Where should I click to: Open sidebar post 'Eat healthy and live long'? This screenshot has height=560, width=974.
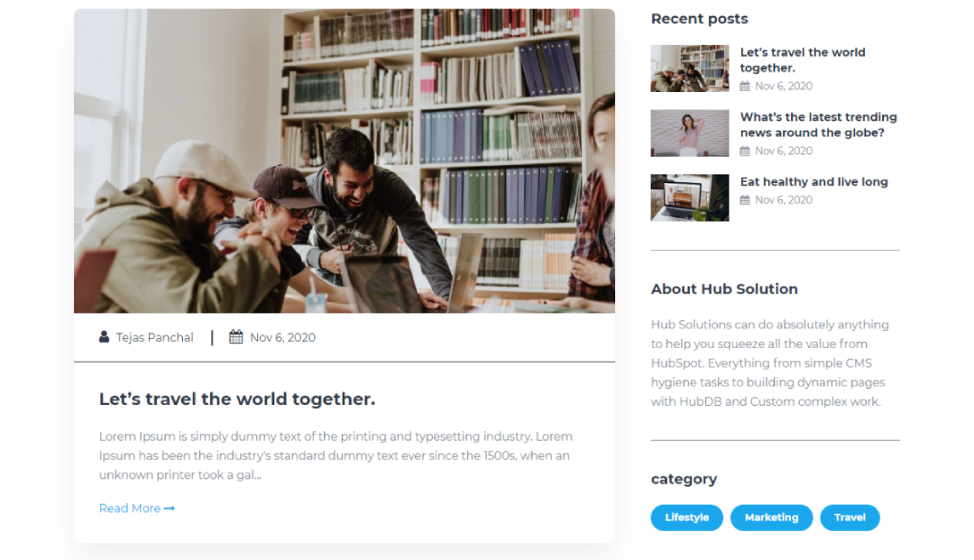pos(814,182)
